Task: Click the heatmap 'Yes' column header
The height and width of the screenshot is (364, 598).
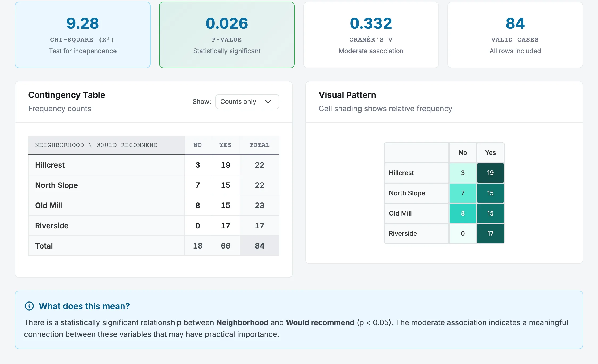Action: 490,153
